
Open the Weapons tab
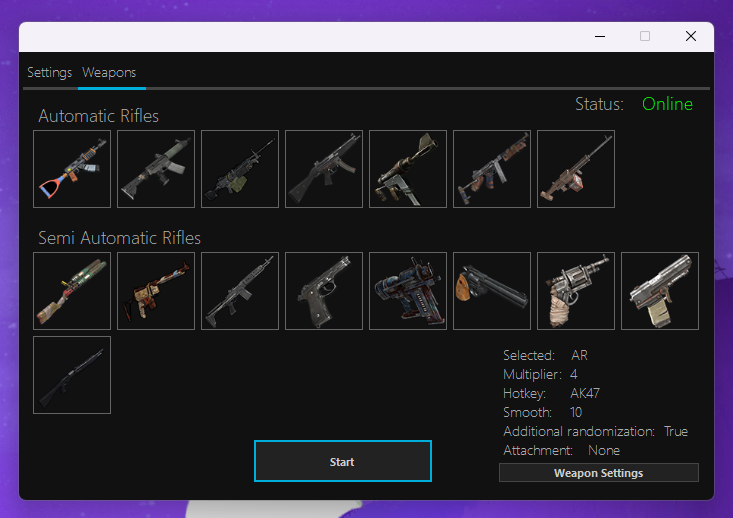pos(109,73)
